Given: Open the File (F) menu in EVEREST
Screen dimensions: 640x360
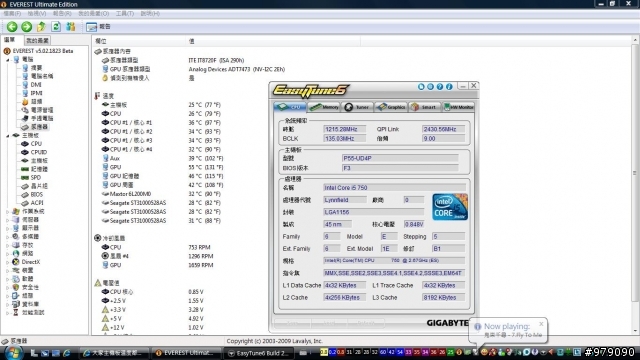Looking at the screenshot, I should tap(12, 13).
